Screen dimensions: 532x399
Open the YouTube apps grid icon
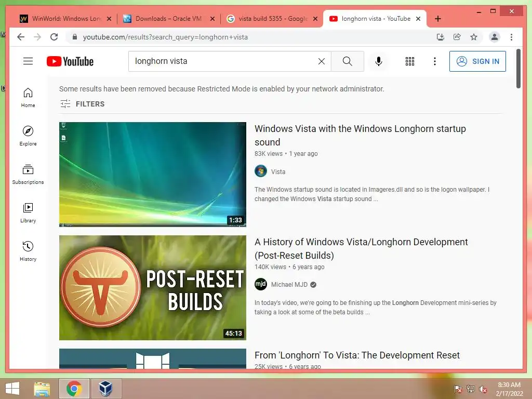coord(409,61)
